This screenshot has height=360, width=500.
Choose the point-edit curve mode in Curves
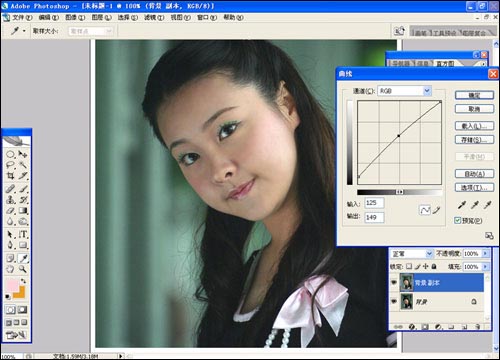[x=425, y=210]
